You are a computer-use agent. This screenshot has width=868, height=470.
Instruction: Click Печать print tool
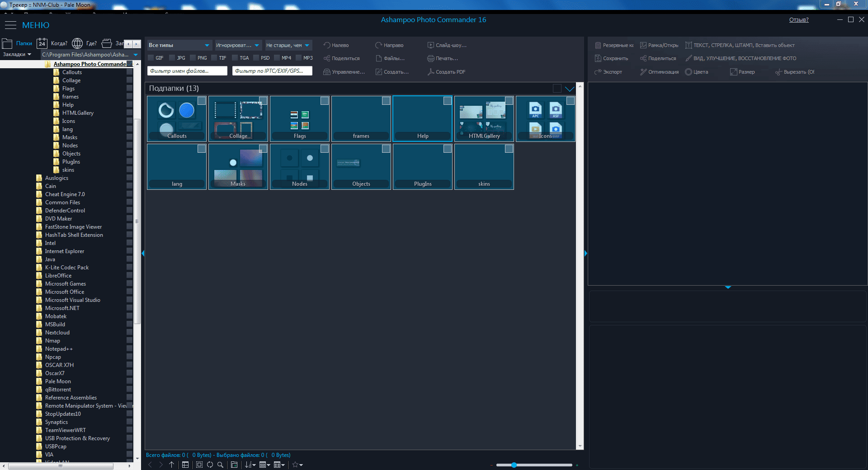443,58
